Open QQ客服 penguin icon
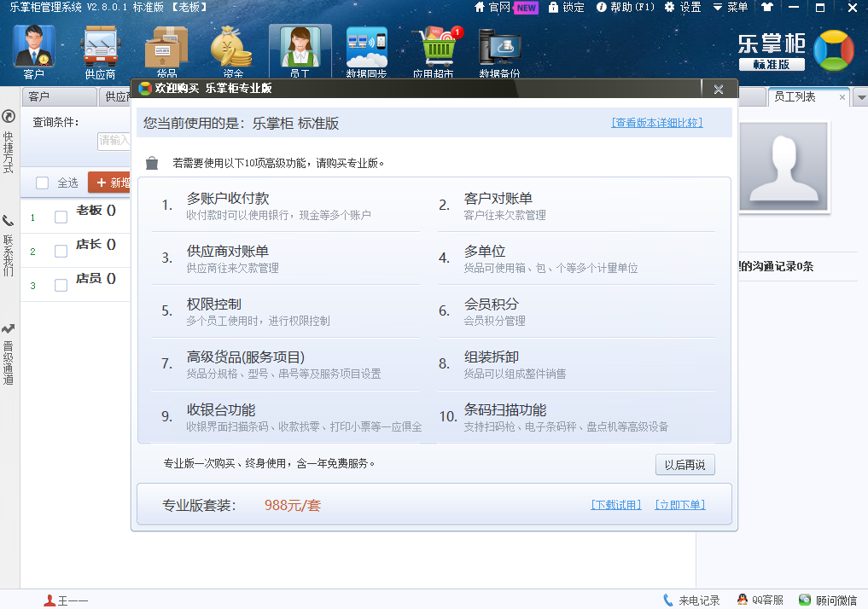The width and height of the screenshot is (868, 609). 743,600
